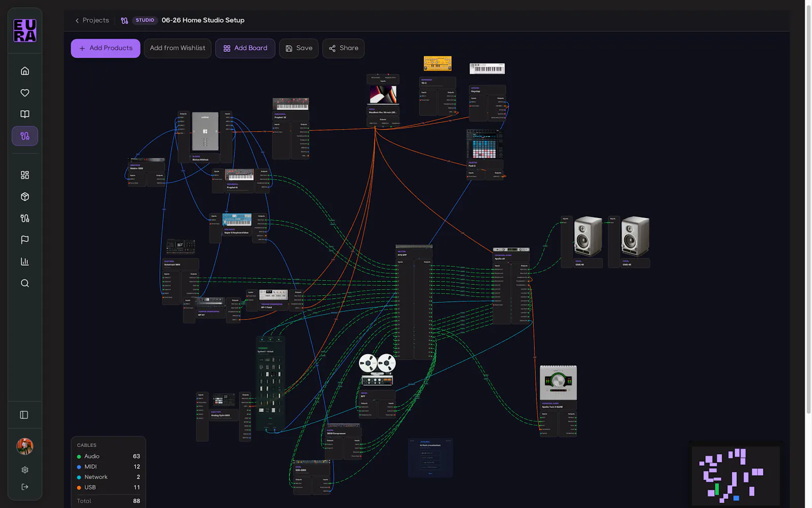Select the B77 reel-to-reel tape recorder image

(x=377, y=370)
